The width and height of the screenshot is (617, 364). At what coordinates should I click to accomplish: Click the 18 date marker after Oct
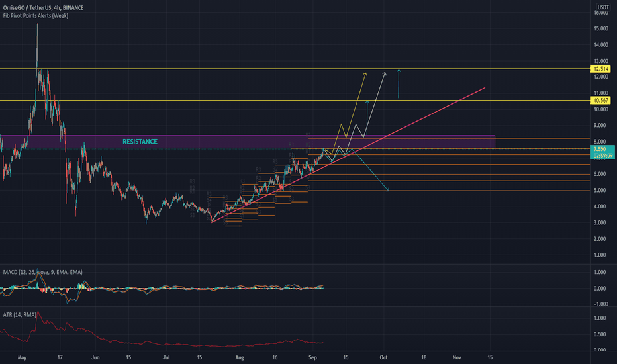(424, 357)
